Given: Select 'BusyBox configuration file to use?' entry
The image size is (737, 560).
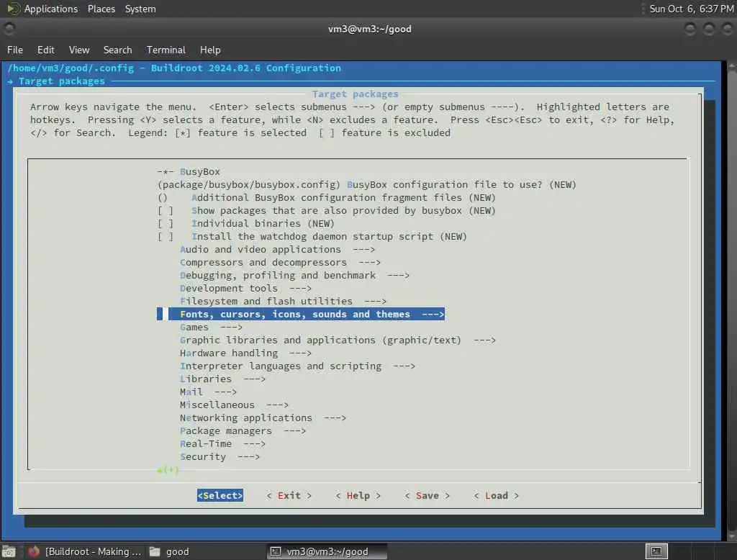Looking at the screenshot, I should tap(367, 185).
